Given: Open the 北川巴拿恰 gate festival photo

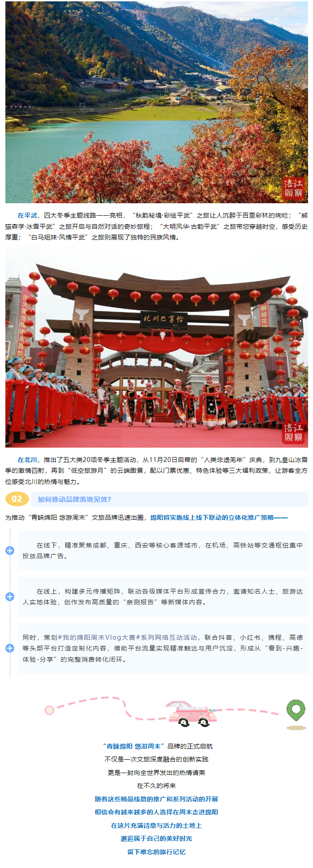Looking at the screenshot, I should click(156, 346).
